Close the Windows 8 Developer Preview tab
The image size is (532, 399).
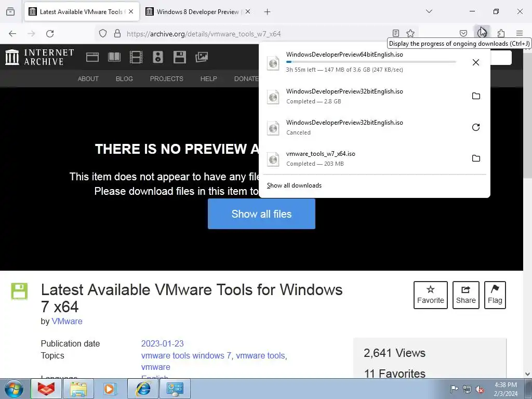(248, 11)
